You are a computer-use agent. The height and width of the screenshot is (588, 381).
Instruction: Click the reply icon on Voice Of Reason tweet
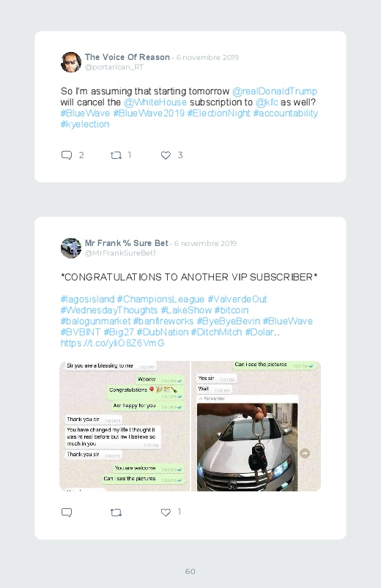tap(67, 155)
